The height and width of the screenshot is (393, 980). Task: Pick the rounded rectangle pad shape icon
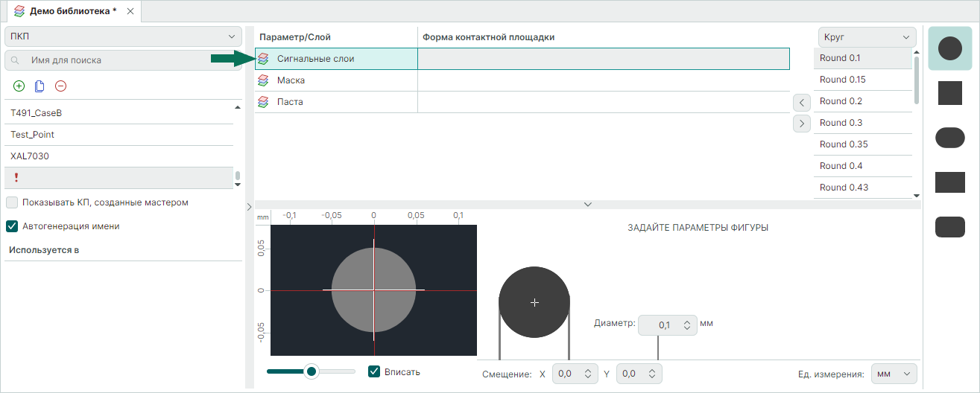coord(949,227)
